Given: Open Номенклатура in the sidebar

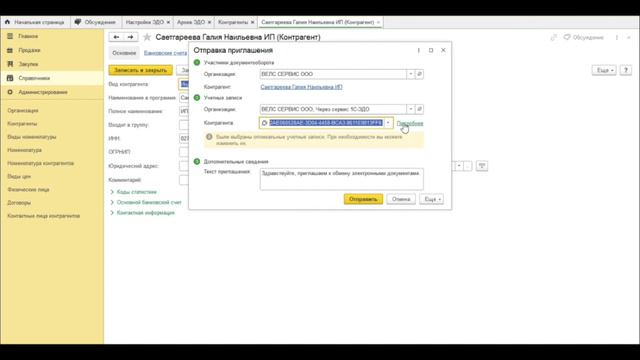Looking at the screenshot, I should click(24, 150).
